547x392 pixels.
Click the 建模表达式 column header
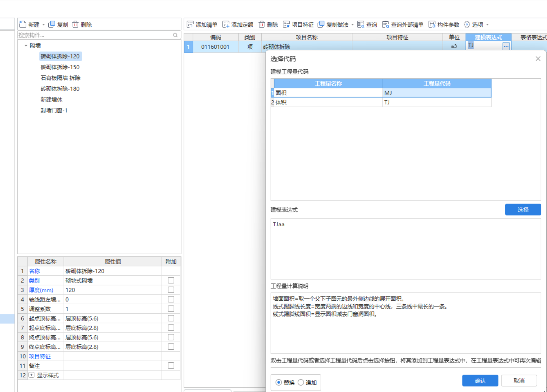(488, 37)
